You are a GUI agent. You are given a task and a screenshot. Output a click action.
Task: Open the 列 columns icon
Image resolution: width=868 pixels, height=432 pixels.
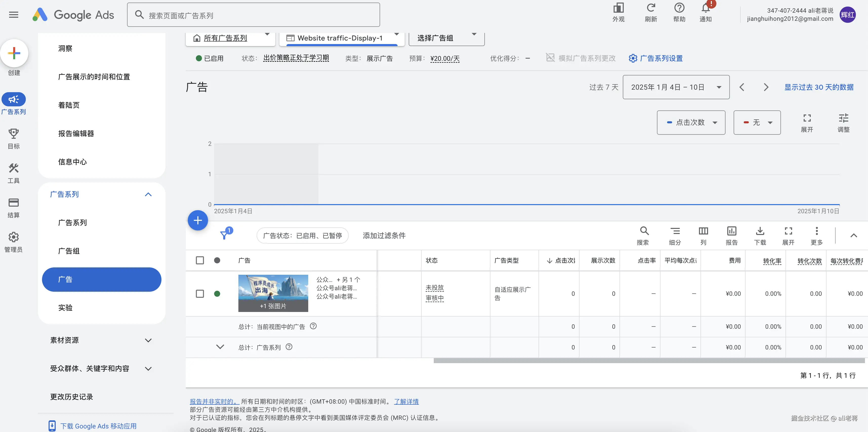pyautogui.click(x=703, y=231)
